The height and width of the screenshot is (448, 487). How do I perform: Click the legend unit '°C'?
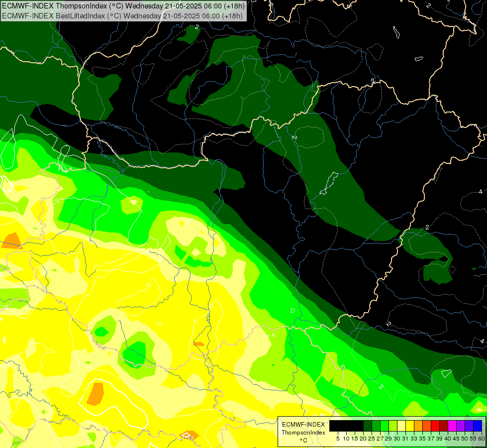[x=304, y=440]
